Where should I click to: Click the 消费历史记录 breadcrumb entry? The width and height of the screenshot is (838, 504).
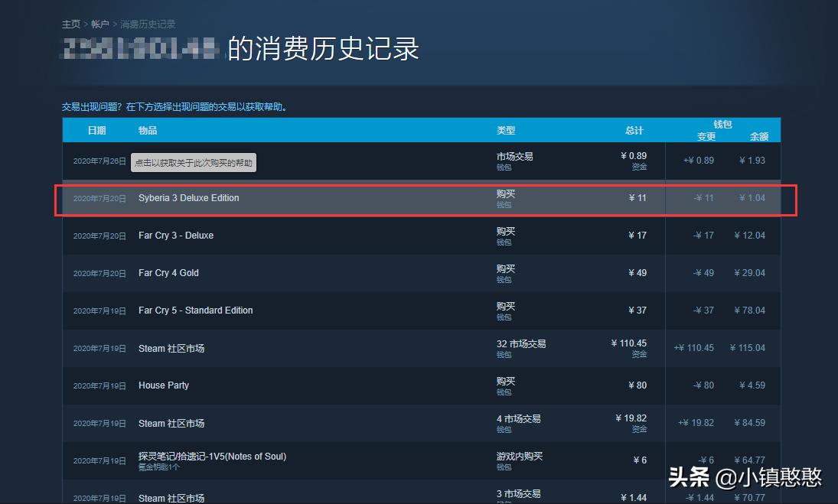[148, 24]
